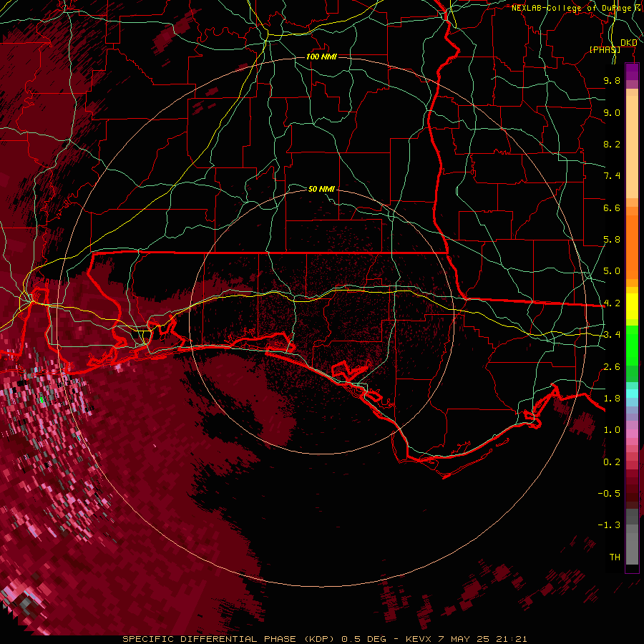Click the 50 NMI range ring label
The image size is (644, 644).
coord(321,189)
